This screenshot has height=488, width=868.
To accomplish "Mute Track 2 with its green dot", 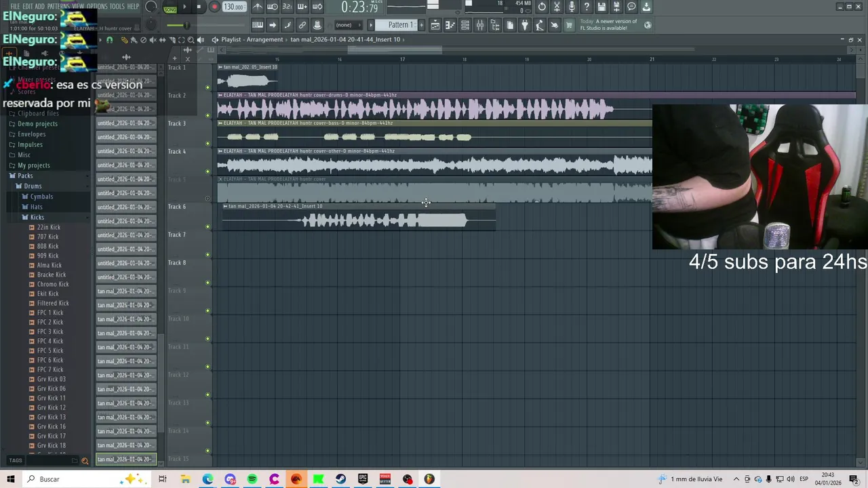I will (208, 115).
